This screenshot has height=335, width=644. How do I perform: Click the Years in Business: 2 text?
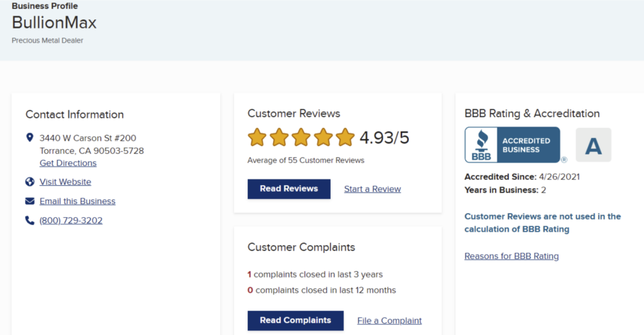point(505,190)
